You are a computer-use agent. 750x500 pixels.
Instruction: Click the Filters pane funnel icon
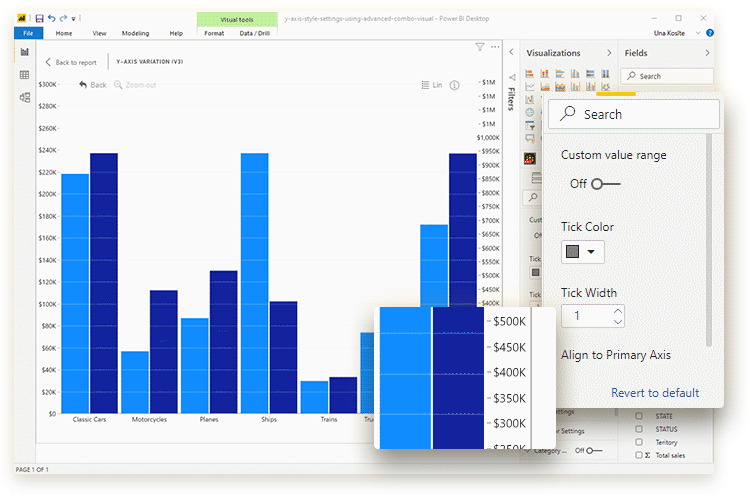(512, 77)
